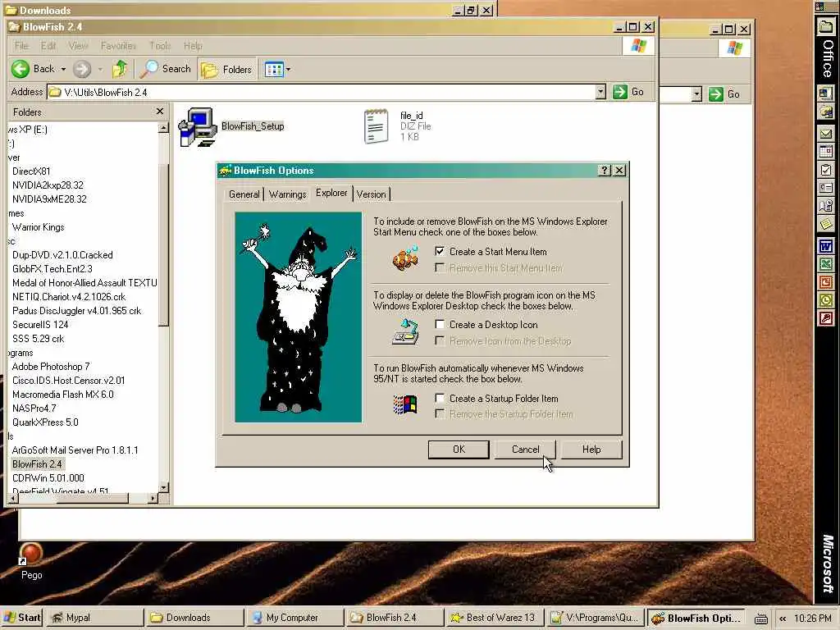
Task: Enable Create a Desktop Icon
Action: (440, 324)
